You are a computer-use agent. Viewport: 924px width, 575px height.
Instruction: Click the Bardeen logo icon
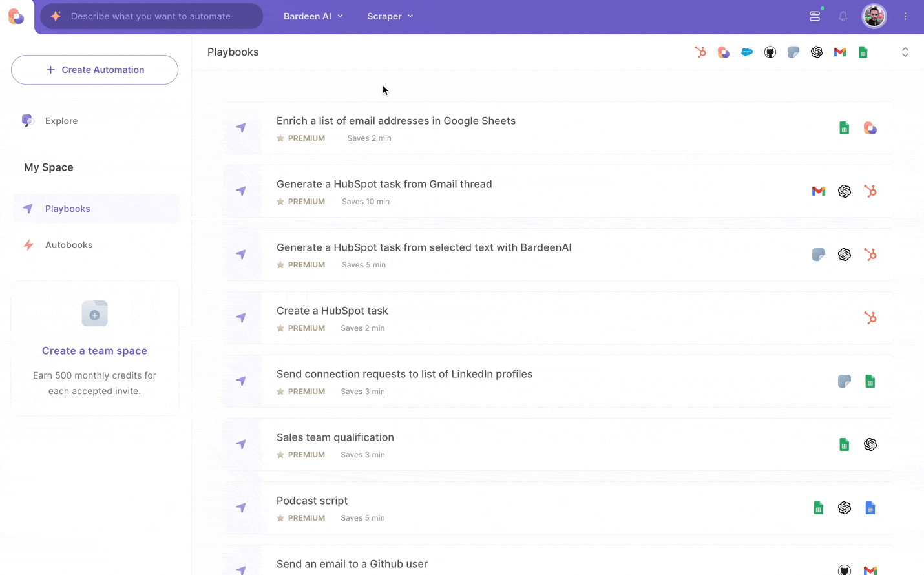16,16
